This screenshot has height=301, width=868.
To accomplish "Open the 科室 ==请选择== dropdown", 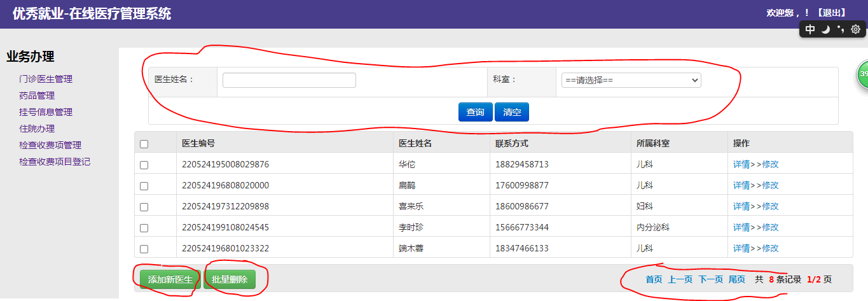I will tap(631, 80).
